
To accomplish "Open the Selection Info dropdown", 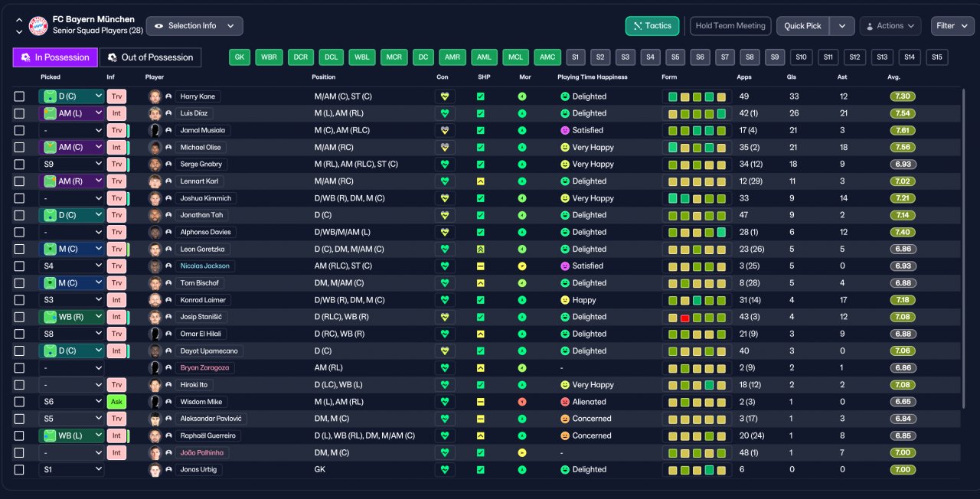I will coord(194,26).
